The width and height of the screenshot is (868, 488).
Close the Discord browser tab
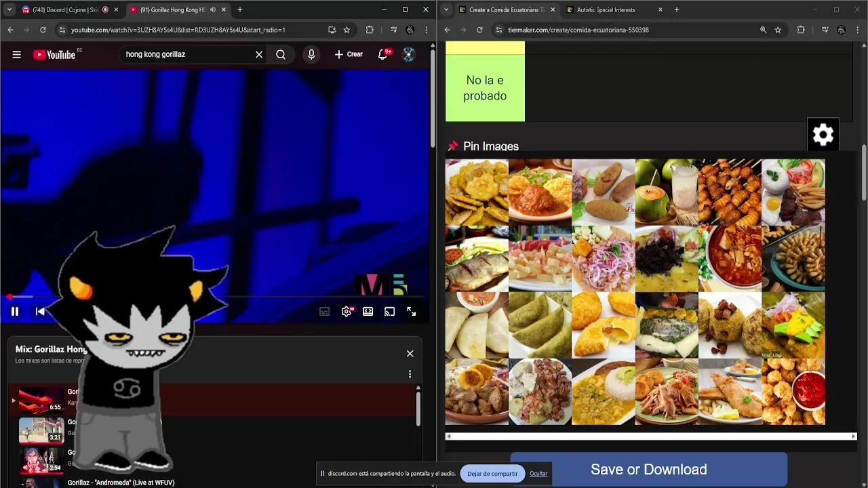pos(116,9)
